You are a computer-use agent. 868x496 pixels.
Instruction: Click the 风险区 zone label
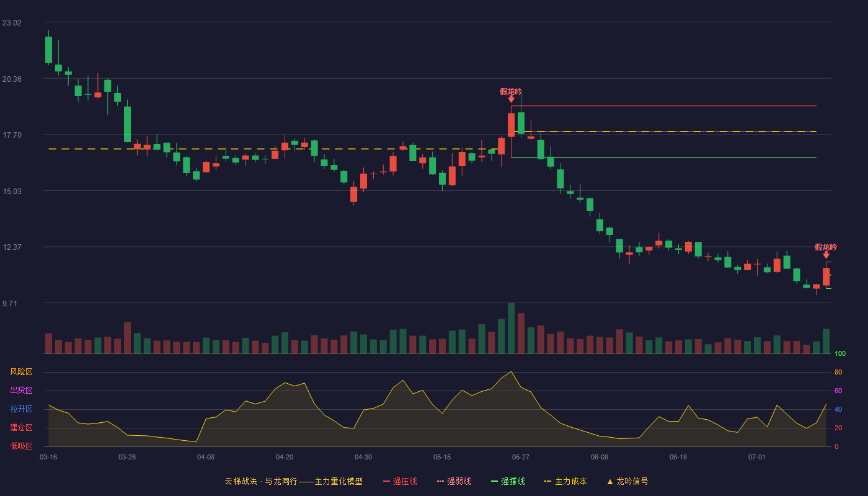pyautogui.click(x=22, y=372)
